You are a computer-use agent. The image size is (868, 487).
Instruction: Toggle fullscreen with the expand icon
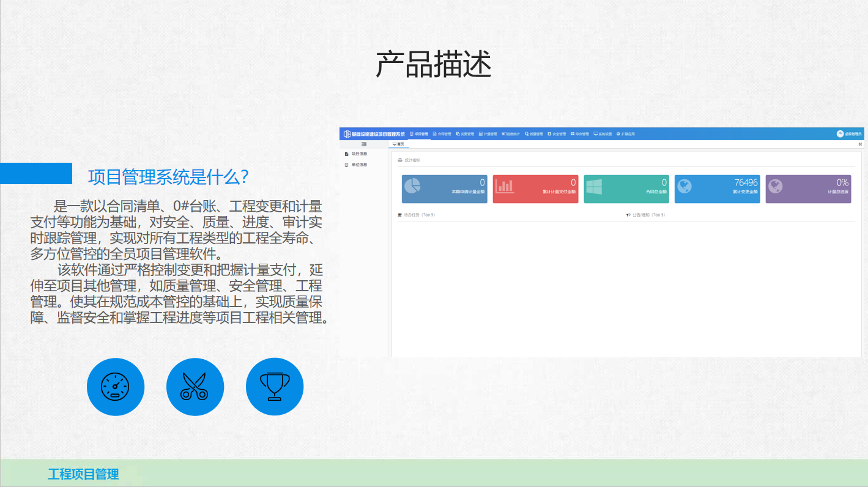pyautogui.click(x=860, y=144)
